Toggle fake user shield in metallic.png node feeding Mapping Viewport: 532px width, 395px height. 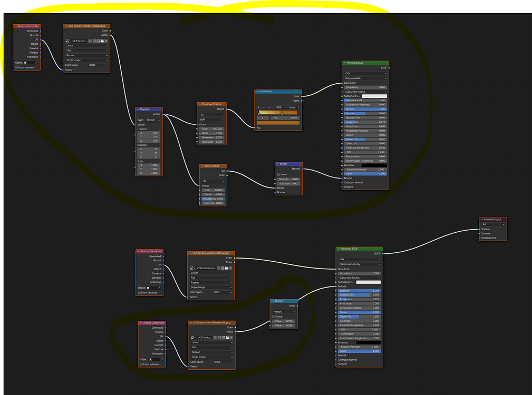coord(94,41)
